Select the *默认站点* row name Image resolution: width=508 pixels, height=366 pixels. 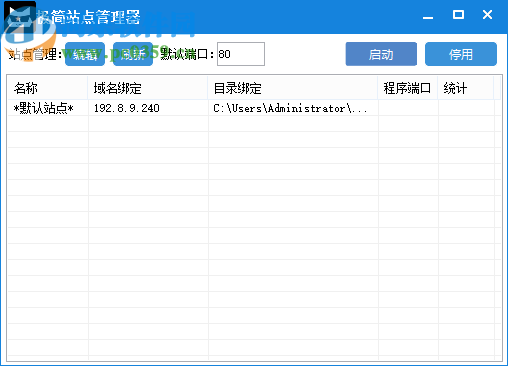(x=43, y=108)
